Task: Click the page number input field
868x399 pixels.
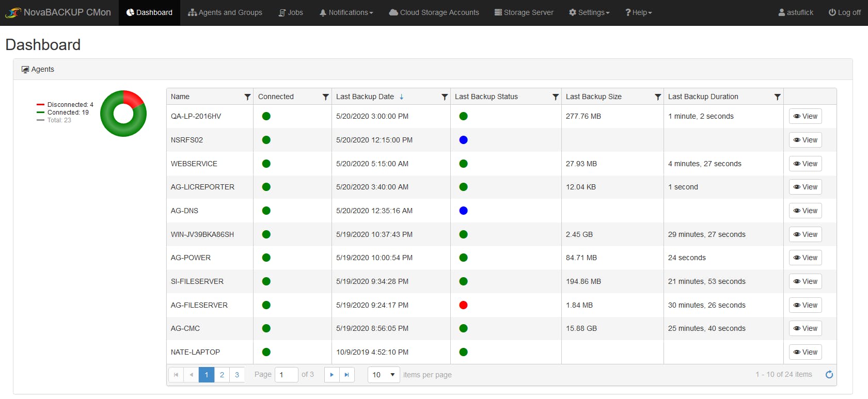Action: (x=286, y=375)
